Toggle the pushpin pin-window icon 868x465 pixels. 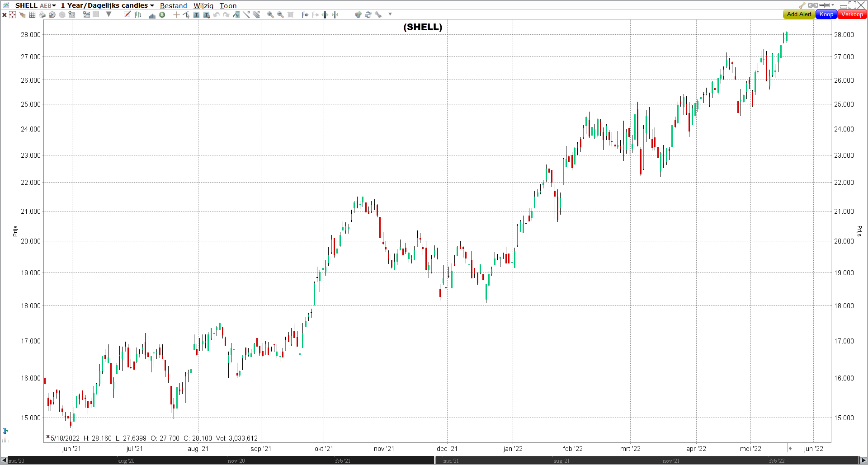825,5
